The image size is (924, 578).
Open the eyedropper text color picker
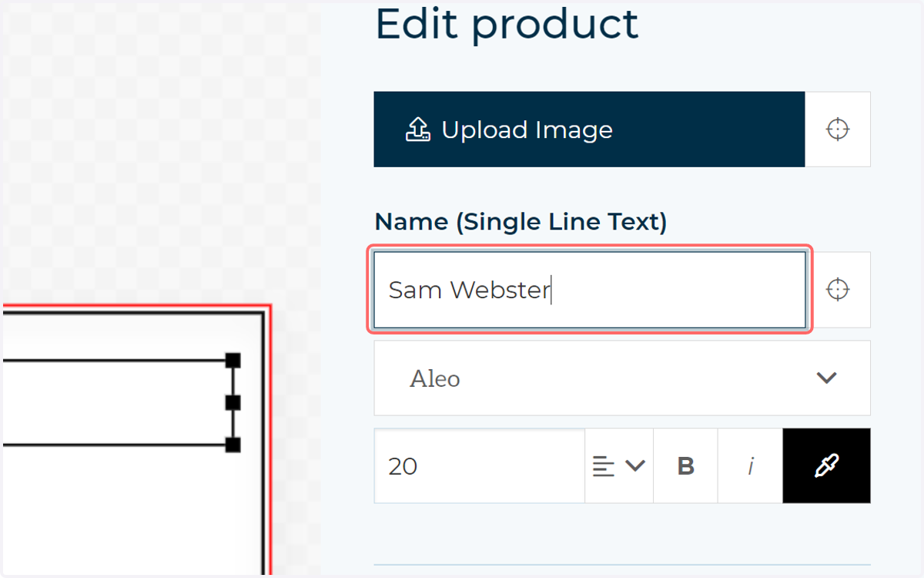click(827, 466)
